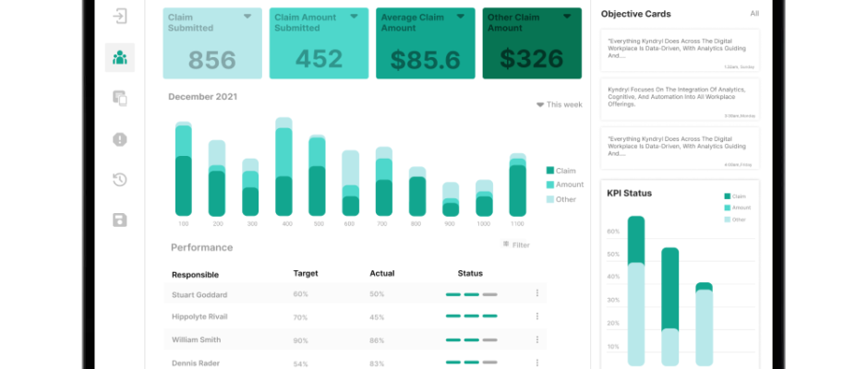Click William Smith's status progress bar
868x369 pixels.
472,339
